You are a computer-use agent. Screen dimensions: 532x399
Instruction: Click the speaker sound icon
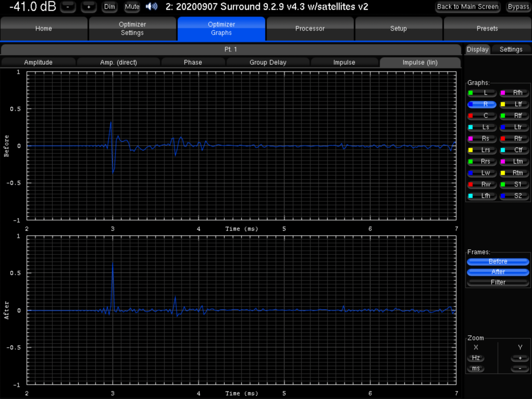pos(151,6)
